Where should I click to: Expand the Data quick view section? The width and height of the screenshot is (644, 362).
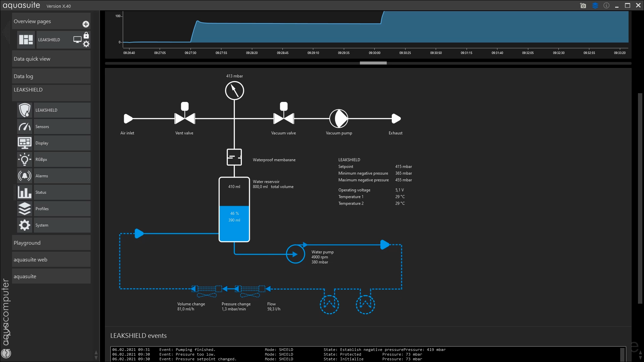point(51,59)
